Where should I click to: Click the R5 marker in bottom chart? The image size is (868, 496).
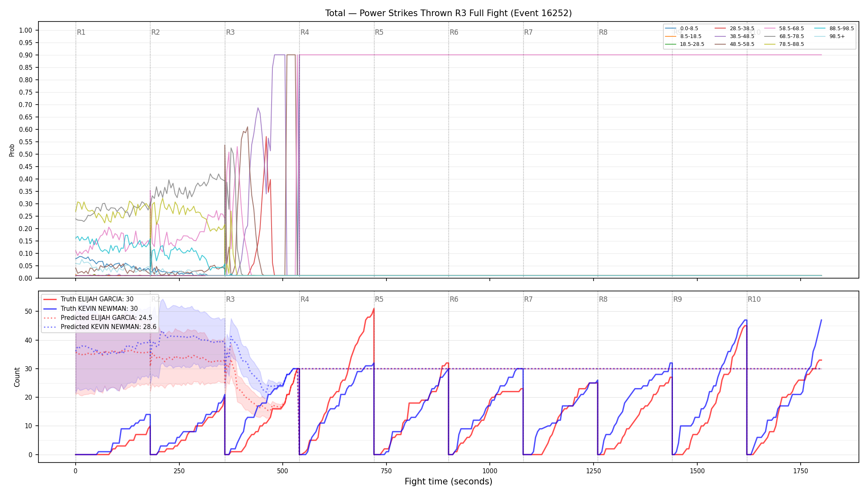click(x=379, y=299)
